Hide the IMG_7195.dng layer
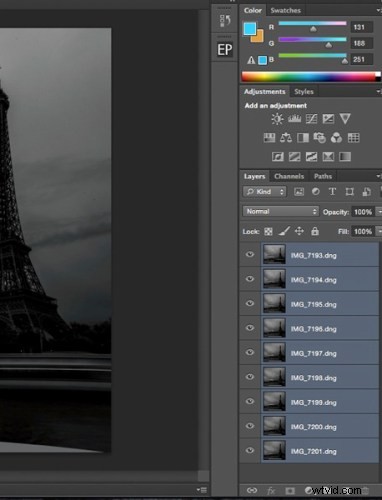The width and height of the screenshot is (382, 500). [250, 304]
